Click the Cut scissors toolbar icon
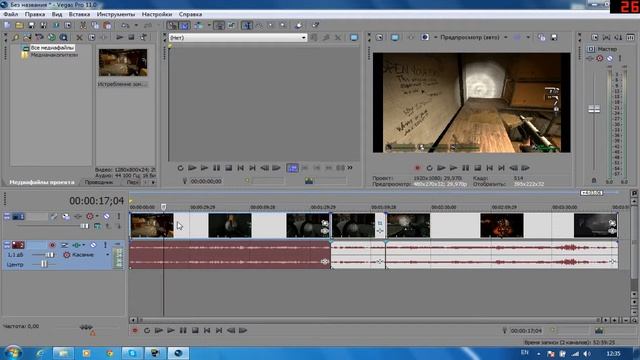Screen dimensions: 640x360 click(x=83, y=25)
